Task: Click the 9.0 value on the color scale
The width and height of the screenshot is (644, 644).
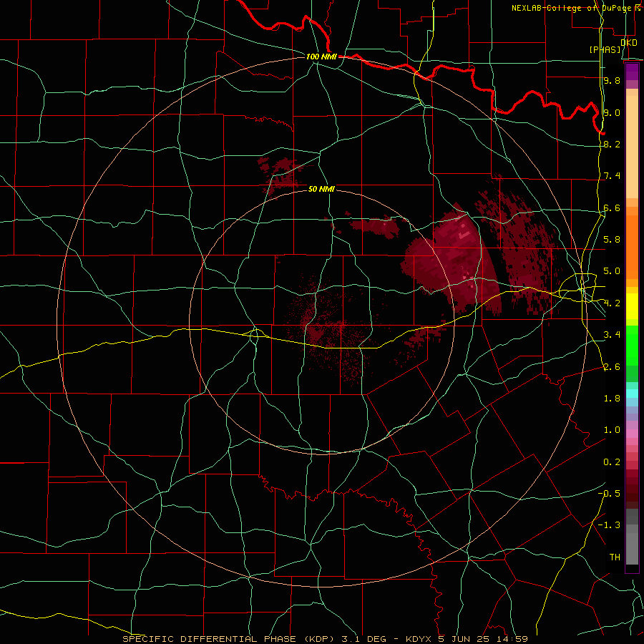Action: tap(612, 112)
